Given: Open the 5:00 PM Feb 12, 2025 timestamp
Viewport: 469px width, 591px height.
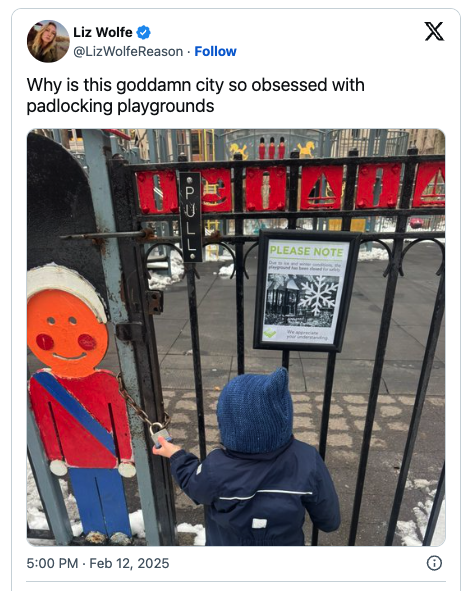Looking at the screenshot, I should tap(98, 563).
